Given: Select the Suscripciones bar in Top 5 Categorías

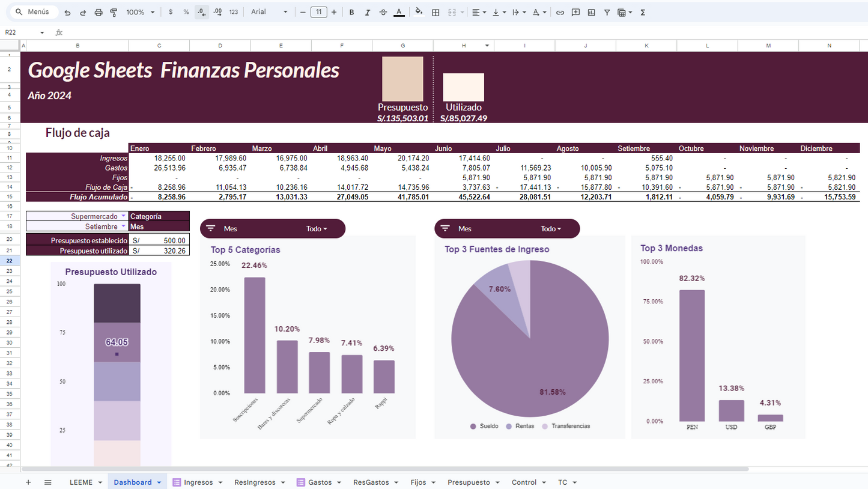Looking at the screenshot, I should (x=255, y=335).
